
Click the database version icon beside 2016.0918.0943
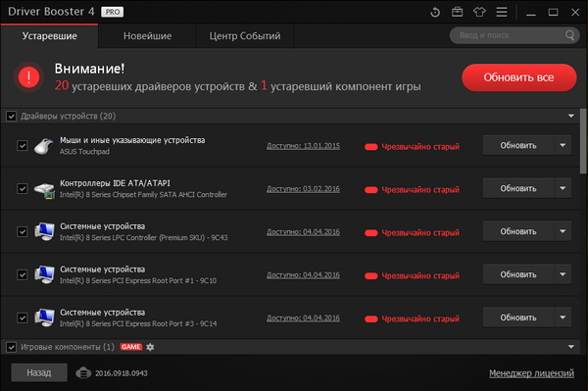point(83,373)
